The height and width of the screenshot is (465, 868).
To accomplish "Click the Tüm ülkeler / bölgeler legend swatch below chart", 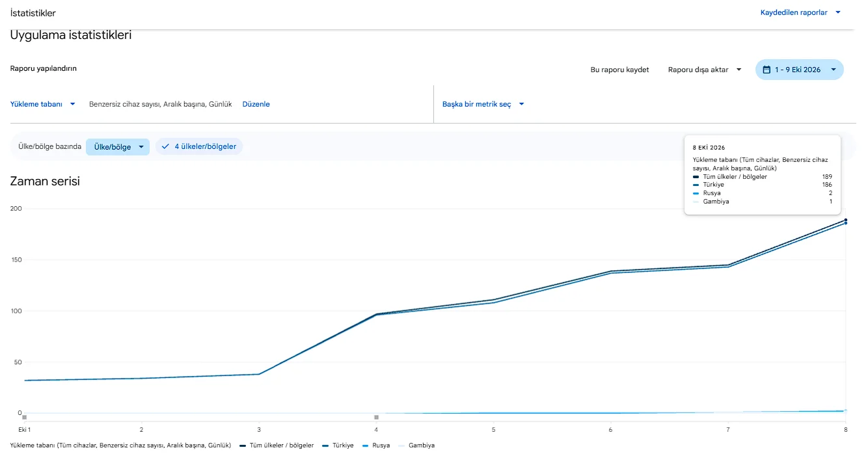I will [243, 445].
